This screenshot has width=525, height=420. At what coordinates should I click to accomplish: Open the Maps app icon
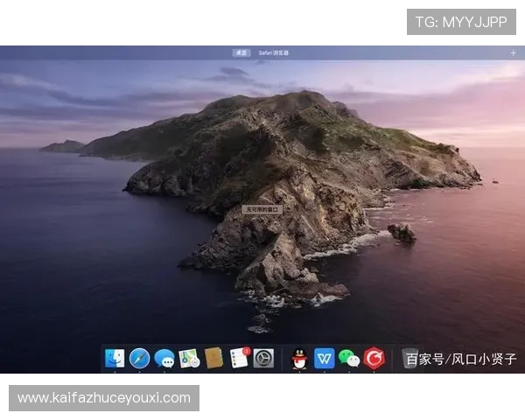coord(189,359)
